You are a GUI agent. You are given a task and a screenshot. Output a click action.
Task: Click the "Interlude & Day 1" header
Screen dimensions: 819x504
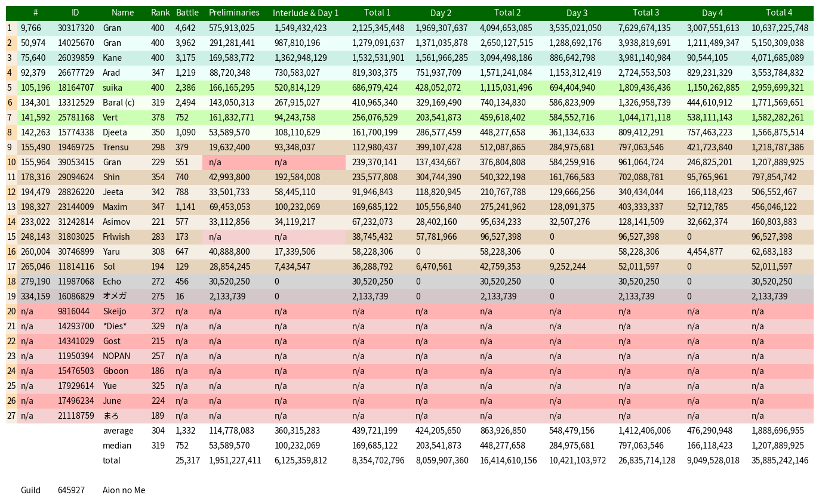pos(306,13)
